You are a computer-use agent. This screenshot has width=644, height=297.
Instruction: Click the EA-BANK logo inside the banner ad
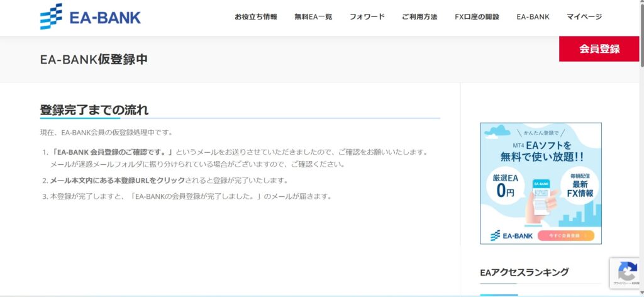(x=512, y=236)
